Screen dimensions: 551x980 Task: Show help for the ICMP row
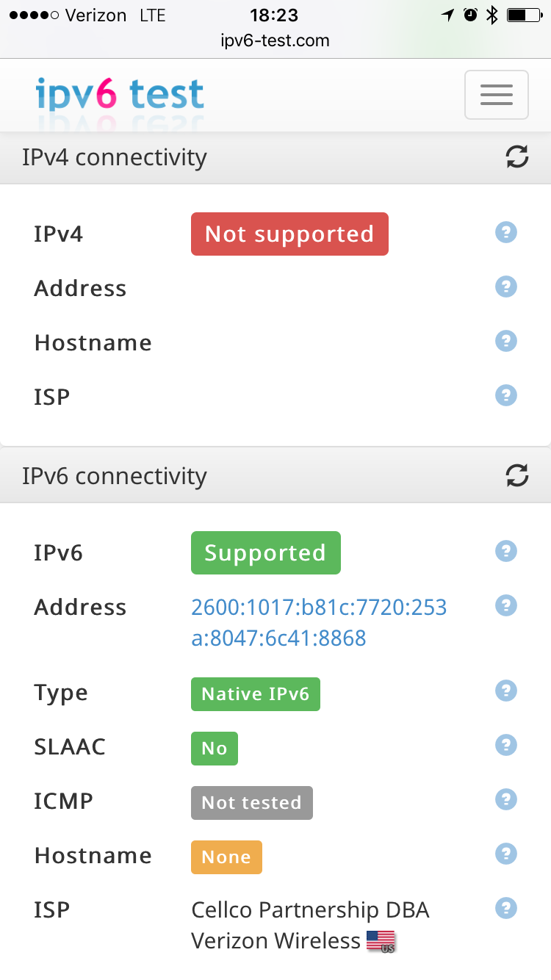505,799
